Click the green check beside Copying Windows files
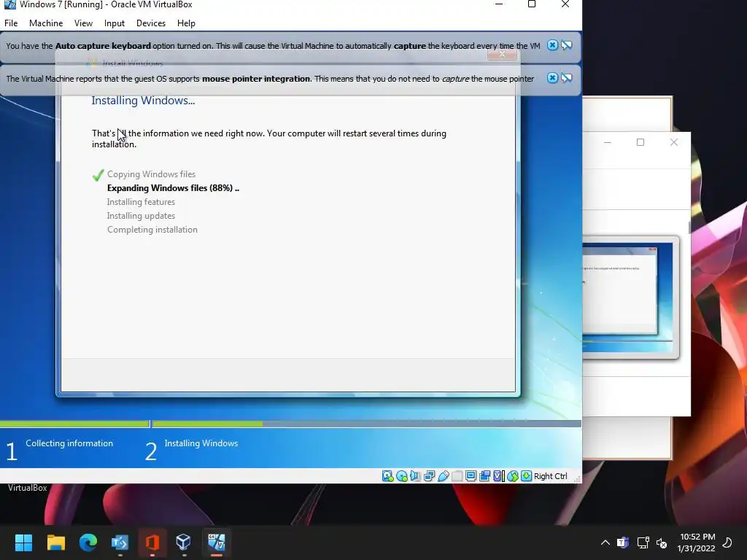The width and height of the screenshot is (747, 560). 98,175
